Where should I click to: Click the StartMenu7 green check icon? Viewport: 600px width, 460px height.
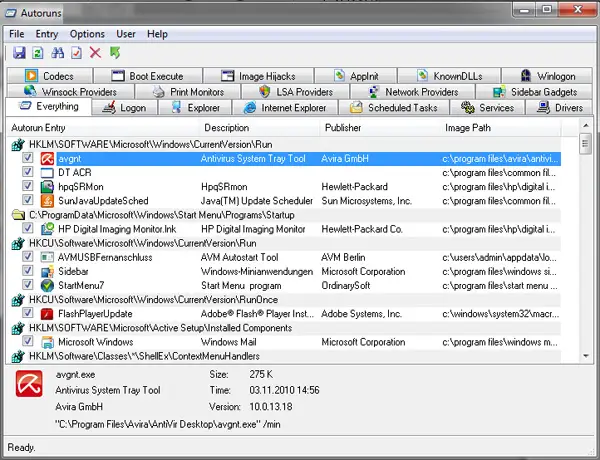pyautogui.click(x=47, y=285)
